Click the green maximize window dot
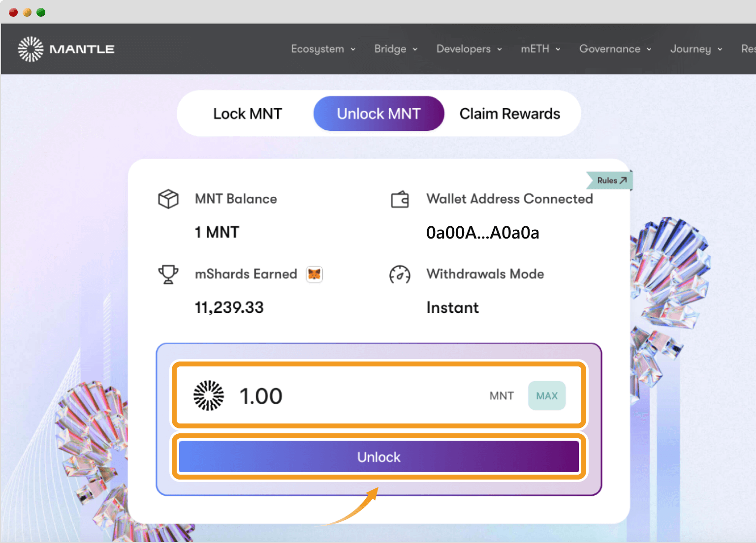This screenshot has height=543, width=756. [x=41, y=12]
